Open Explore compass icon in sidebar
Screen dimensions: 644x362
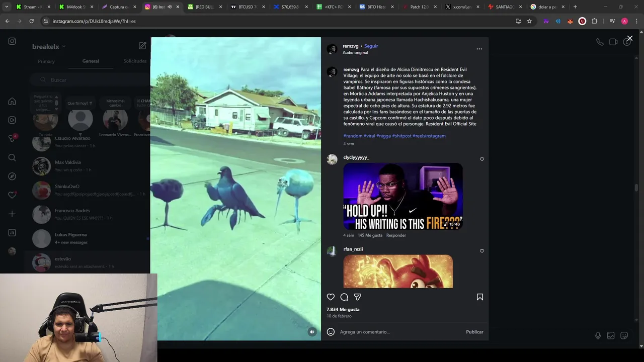(12, 176)
